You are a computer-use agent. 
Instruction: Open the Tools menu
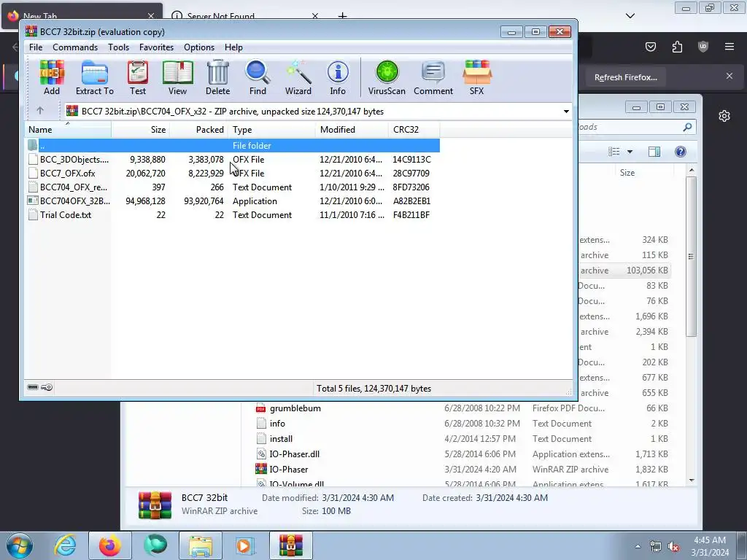pyautogui.click(x=119, y=47)
